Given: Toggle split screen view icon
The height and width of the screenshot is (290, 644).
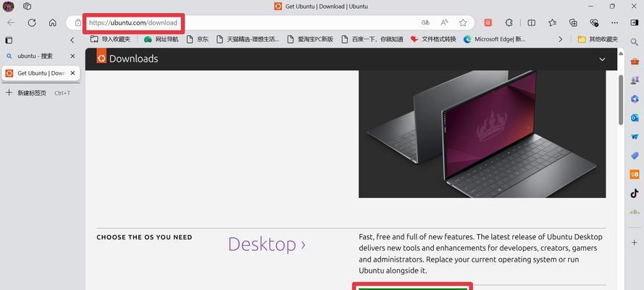Looking at the screenshot, I should pos(532,22).
